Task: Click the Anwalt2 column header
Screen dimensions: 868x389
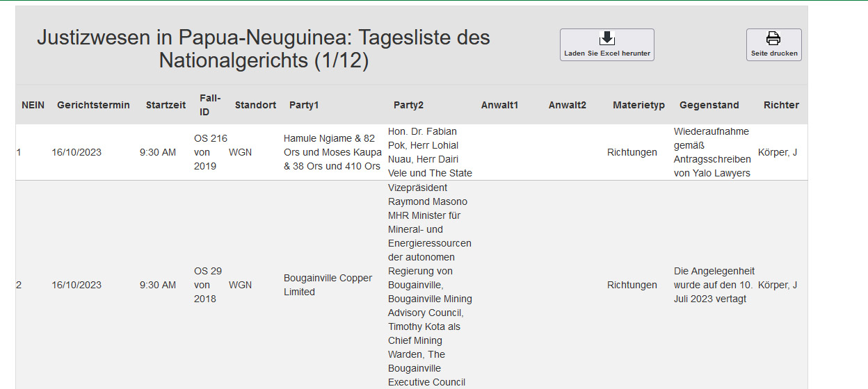Action: [567, 105]
